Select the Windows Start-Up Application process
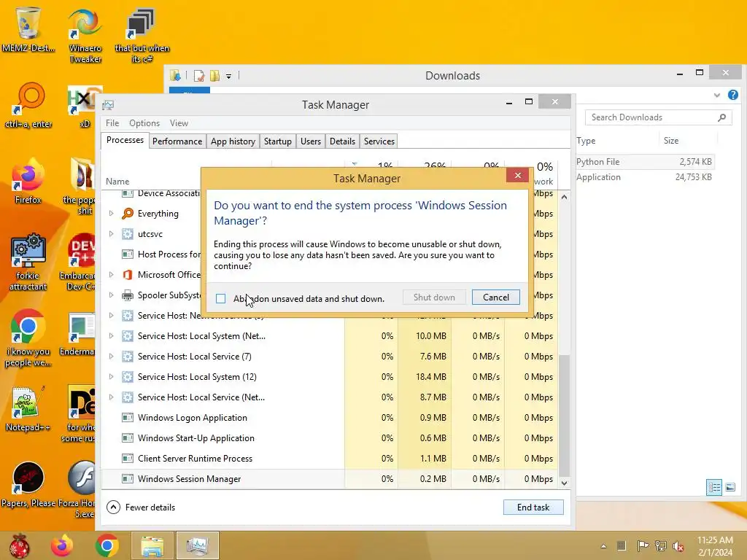747x560 pixels. pos(329,438)
